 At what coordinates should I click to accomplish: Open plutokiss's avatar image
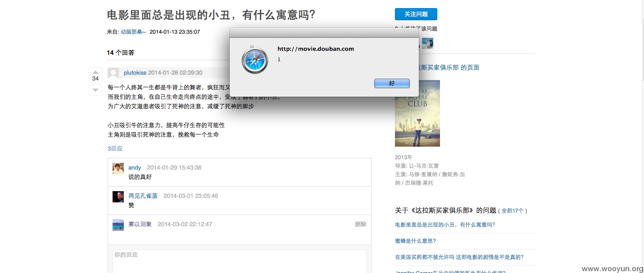113,73
